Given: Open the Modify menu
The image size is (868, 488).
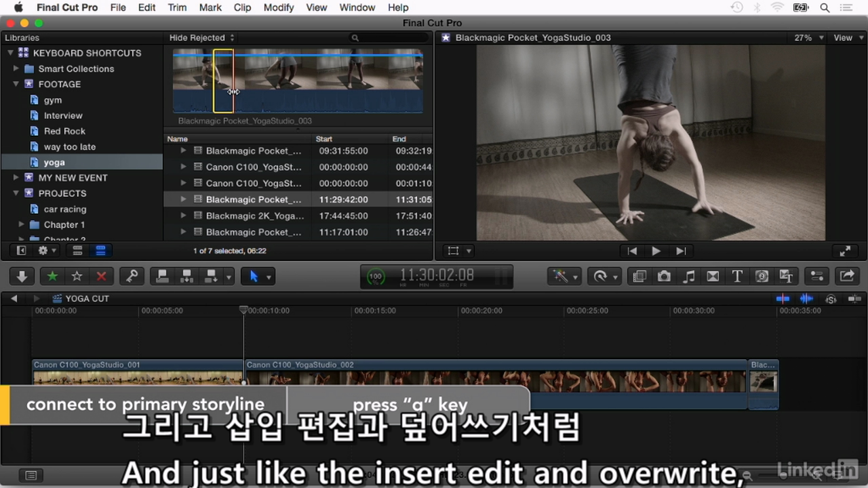Looking at the screenshot, I should (x=279, y=7).
